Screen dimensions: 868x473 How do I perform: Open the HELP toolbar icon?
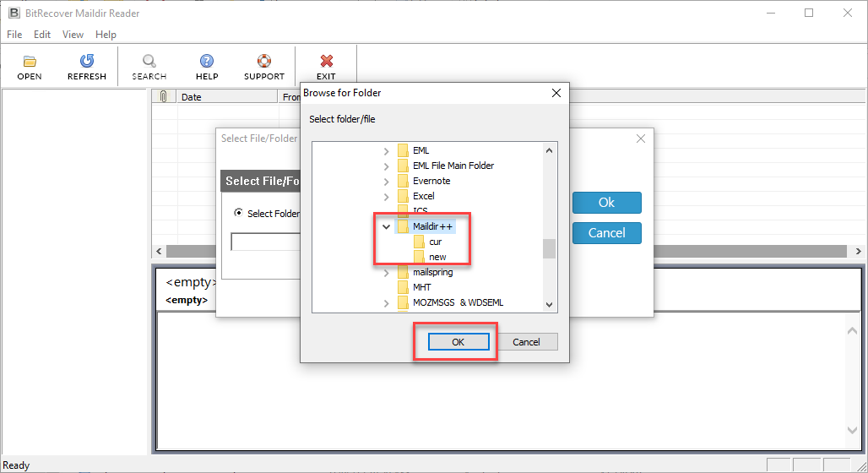[x=207, y=61]
